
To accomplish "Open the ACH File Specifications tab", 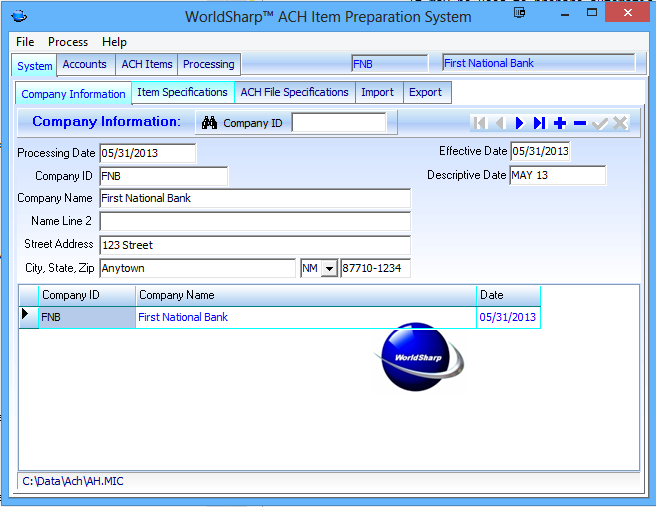I will coord(295,92).
